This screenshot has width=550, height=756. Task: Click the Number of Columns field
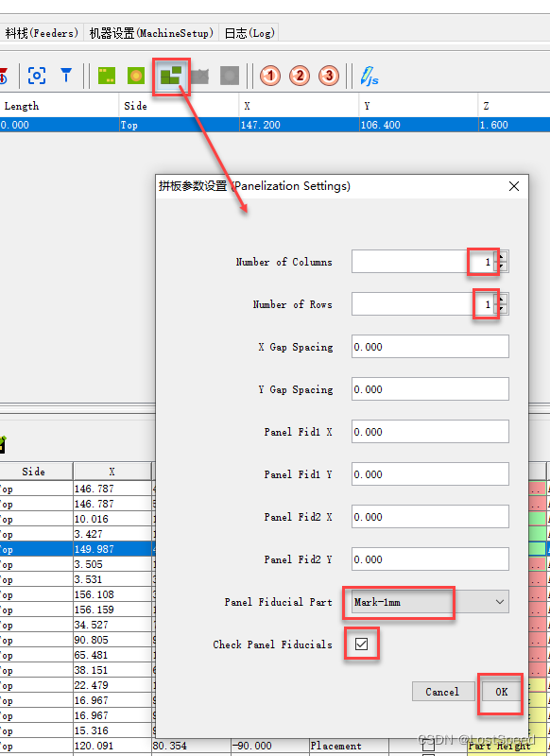point(424,262)
